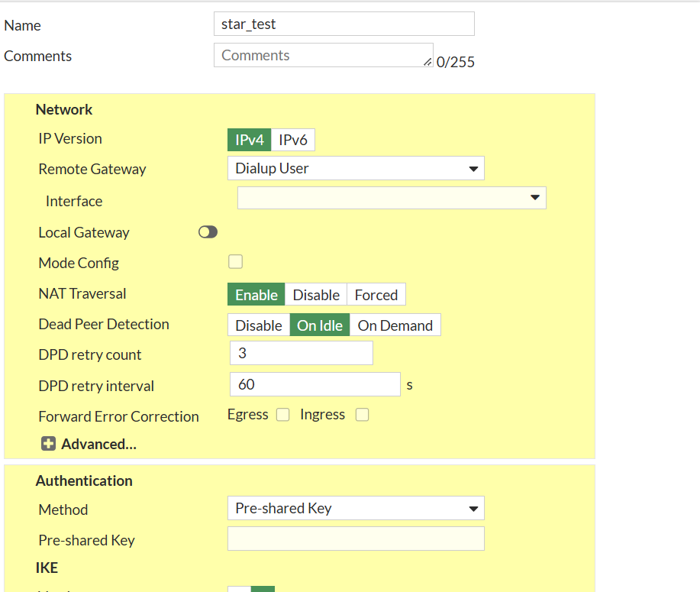Switch IP version to IPv6
The height and width of the screenshot is (592, 700).
click(292, 141)
